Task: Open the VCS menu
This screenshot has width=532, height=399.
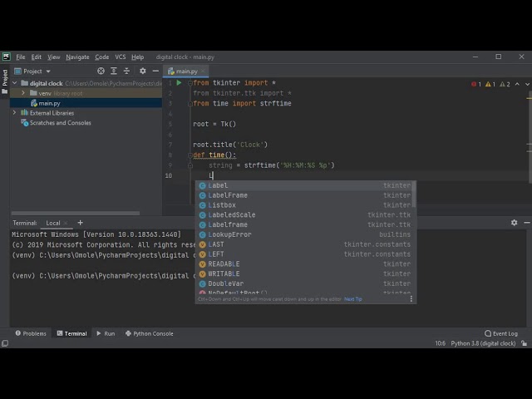Action: [x=120, y=57]
